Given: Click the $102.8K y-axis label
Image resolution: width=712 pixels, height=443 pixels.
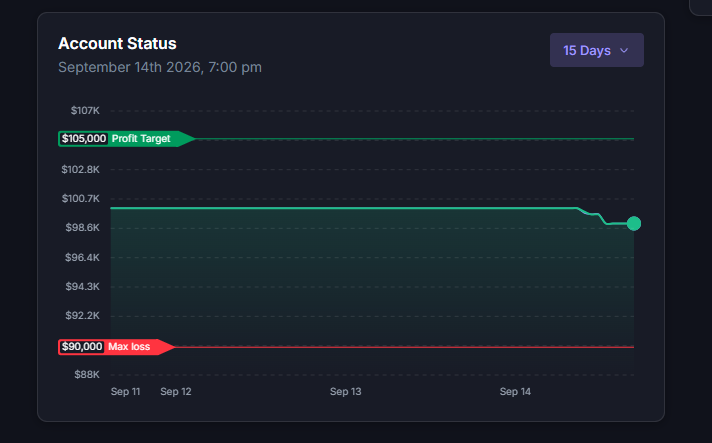Looking at the screenshot, I should (x=81, y=169).
